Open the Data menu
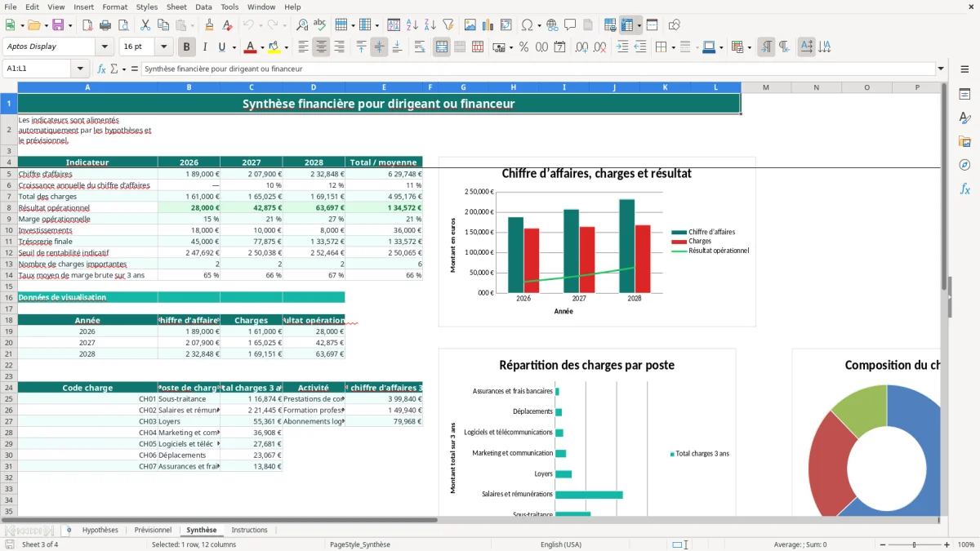The height and width of the screenshot is (551, 980). [203, 7]
